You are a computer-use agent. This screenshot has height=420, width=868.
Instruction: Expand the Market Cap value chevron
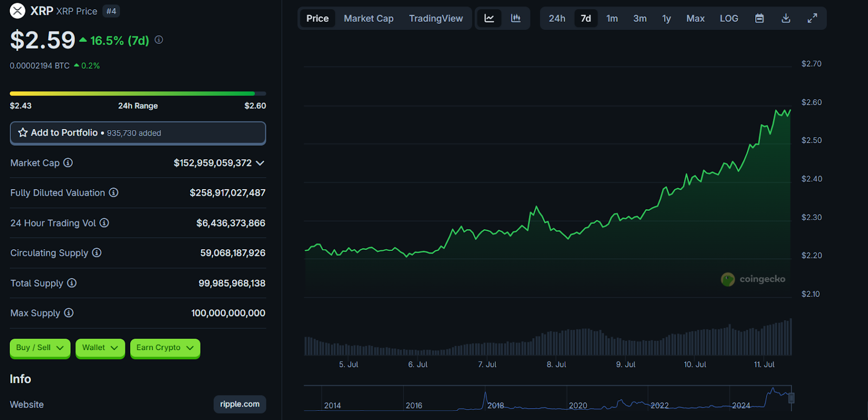[260, 163]
